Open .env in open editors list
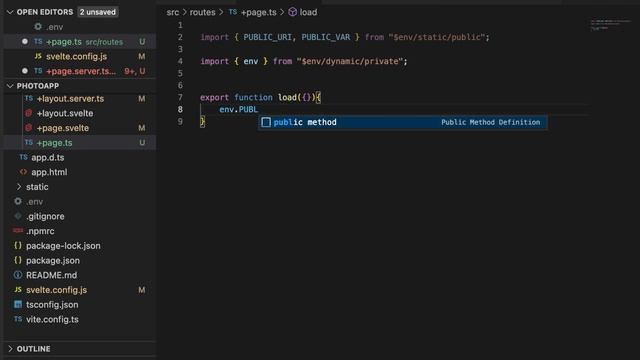 point(54,27)
